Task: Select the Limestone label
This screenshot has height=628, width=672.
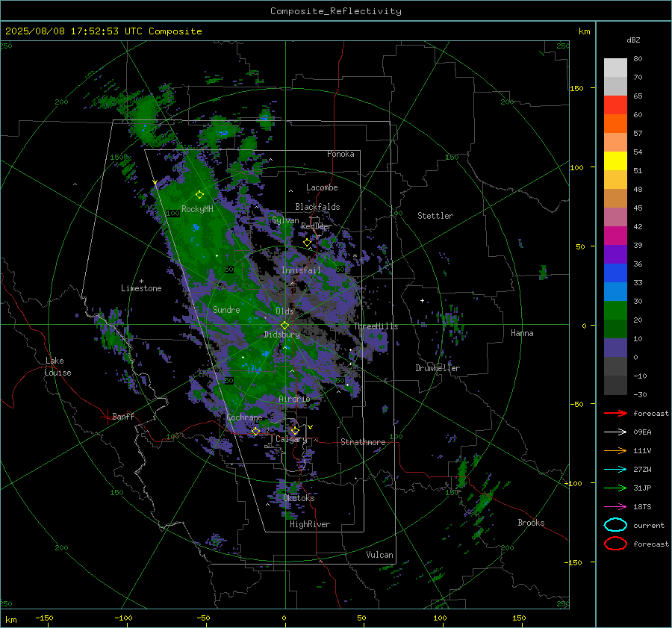Action: click(141, 288)
